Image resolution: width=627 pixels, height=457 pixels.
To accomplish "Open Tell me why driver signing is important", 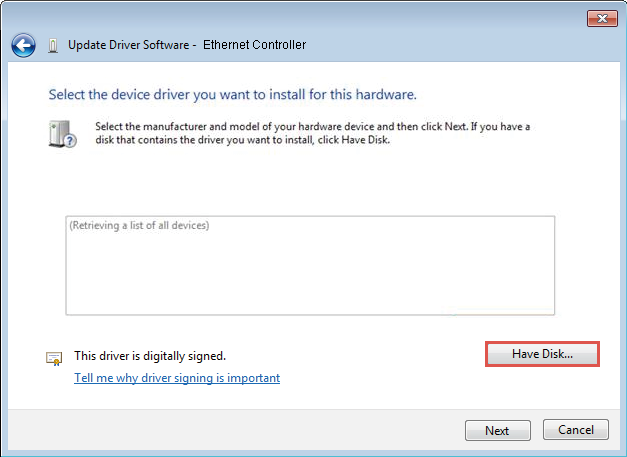I will pyautogui.click(x=177, y=378).
